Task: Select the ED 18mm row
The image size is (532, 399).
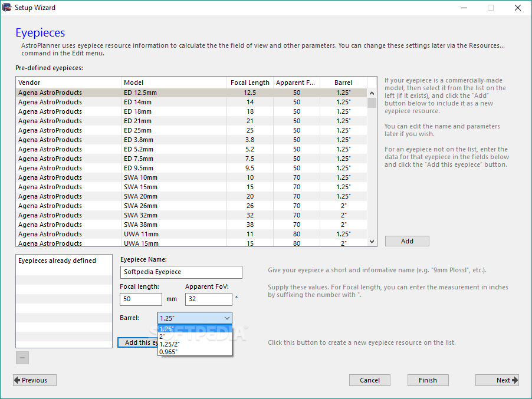Action: click(191, 111)
